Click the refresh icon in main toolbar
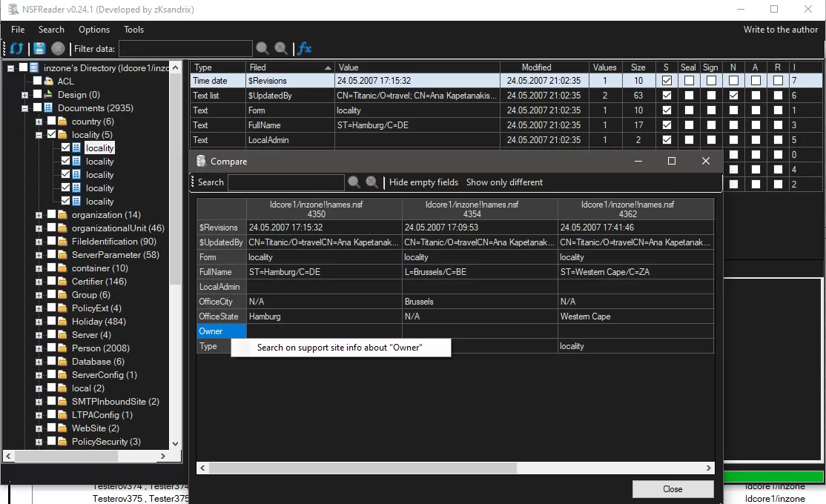826x504 pixels. coord(16,49)
